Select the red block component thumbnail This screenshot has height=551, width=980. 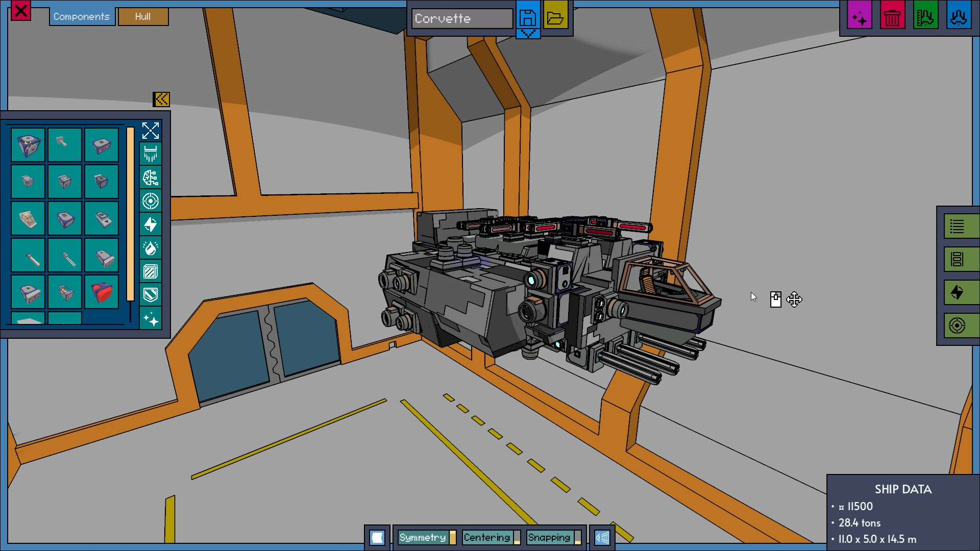pos(102,292)
